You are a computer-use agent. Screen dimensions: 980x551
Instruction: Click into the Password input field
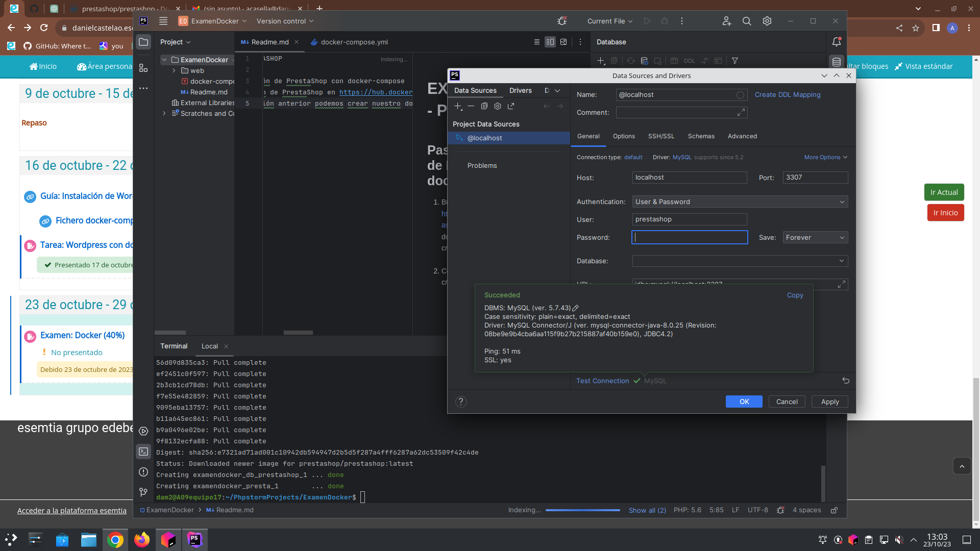690,238
